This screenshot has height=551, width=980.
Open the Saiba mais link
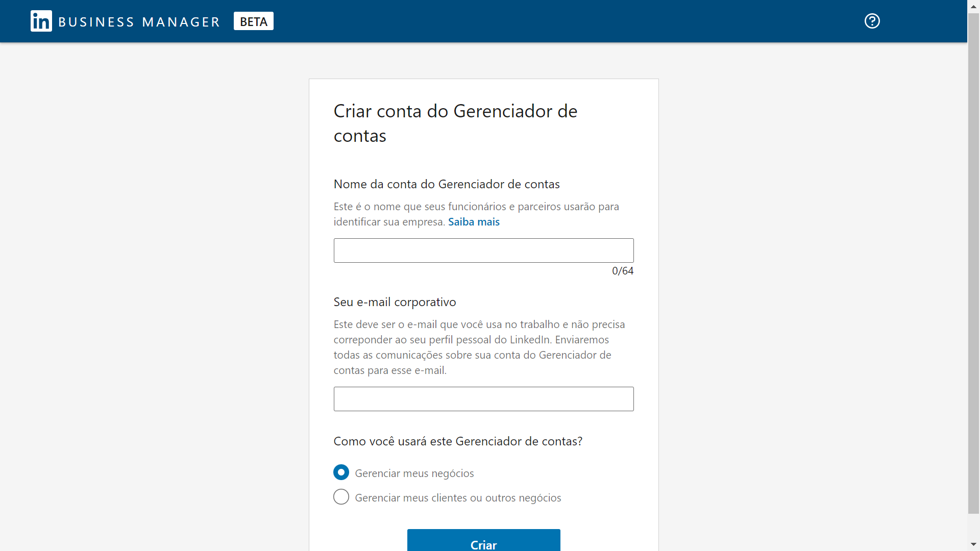(x=474, y=222)
